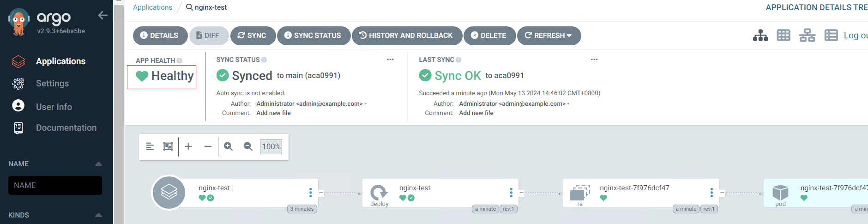Collapse the NAME filter section
Screen dimensions: 868x224
tap(98, 164)
